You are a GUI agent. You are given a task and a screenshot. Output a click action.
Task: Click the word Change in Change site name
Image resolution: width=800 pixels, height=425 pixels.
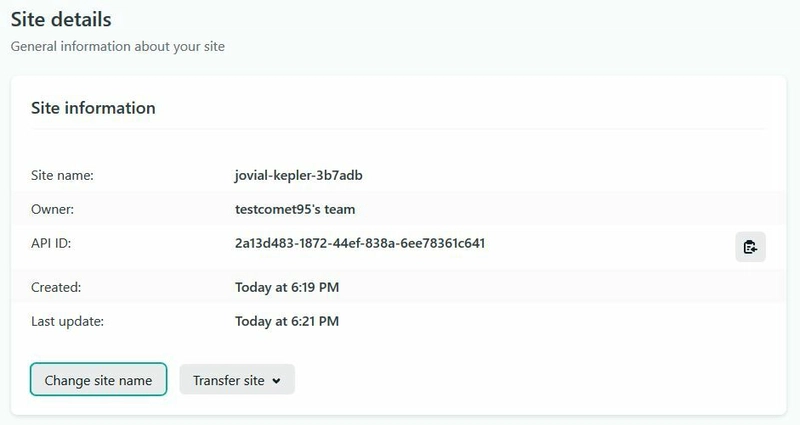(x=69, y=380)
